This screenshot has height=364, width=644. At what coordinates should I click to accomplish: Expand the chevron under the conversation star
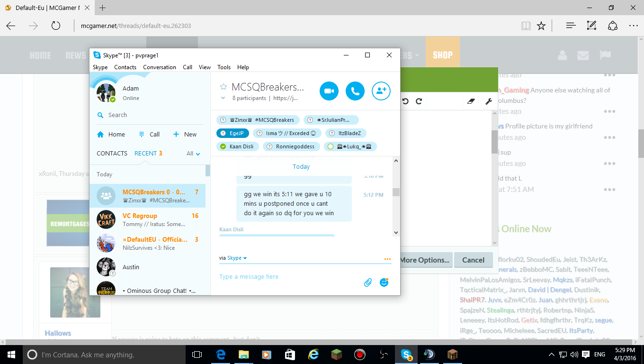223,98
